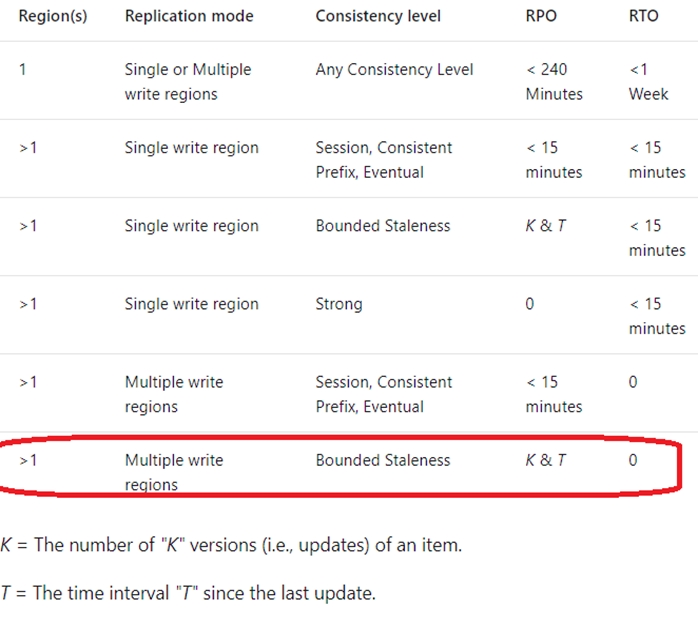Click the RTO column header
Image resolution: width=698 pixels, height=622 pixels.
[x=643, y=16]
